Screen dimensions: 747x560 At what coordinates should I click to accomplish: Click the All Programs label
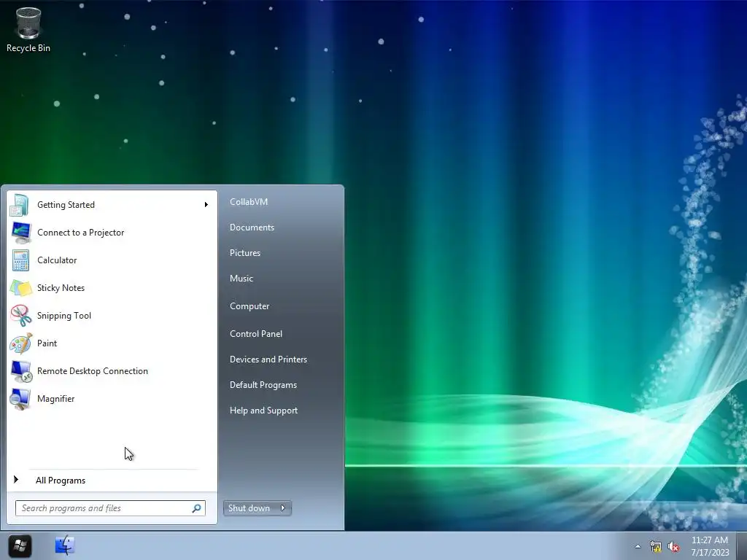[x=61, y=481]
